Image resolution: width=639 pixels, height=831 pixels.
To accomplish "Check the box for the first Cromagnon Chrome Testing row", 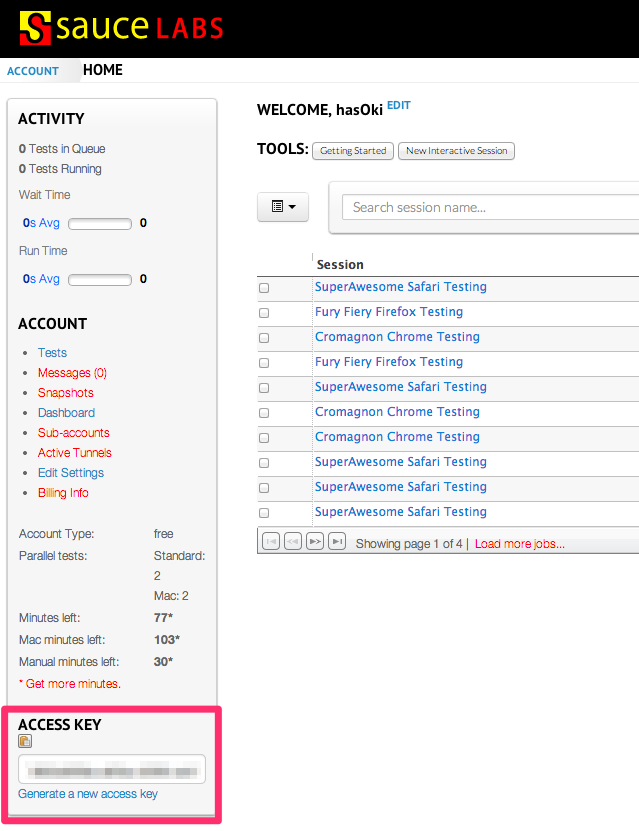I will coord(264,338).
